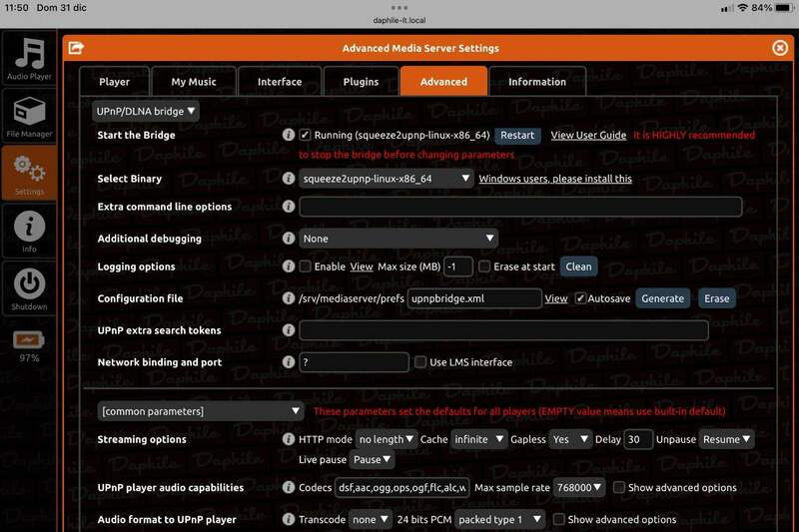Switch to the Plugins tab

tap(361, 82)
